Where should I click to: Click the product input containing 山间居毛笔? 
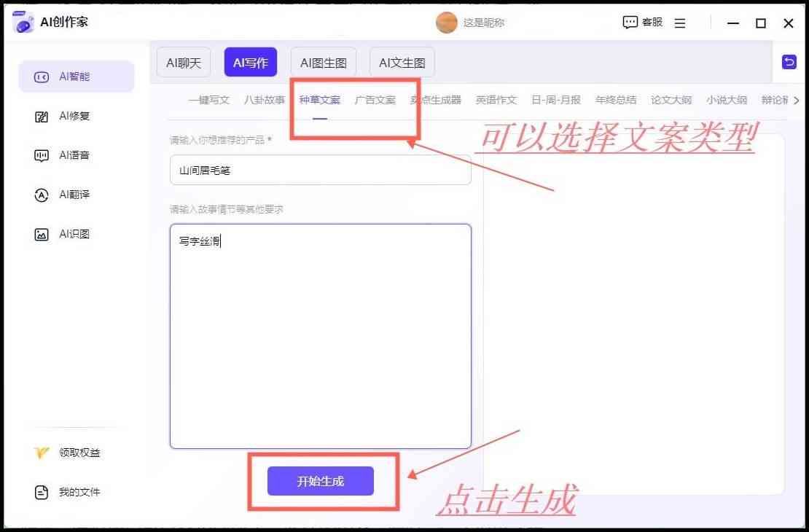(321, 170)
